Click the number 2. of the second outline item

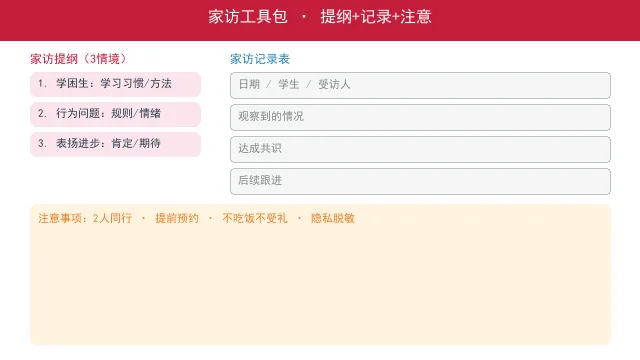pos(42,113)
